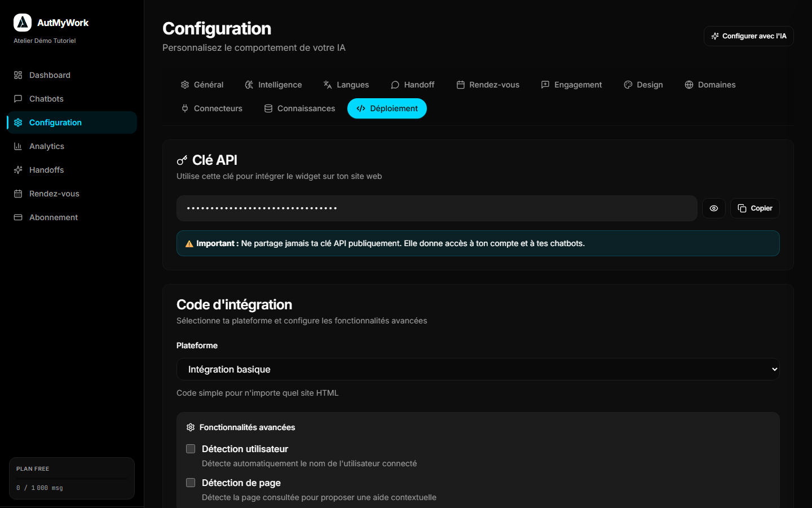The height and width of the screenshot is (508, 812).
Task: Copy the API key with Copier button
Action: click(x=755, y=208)
